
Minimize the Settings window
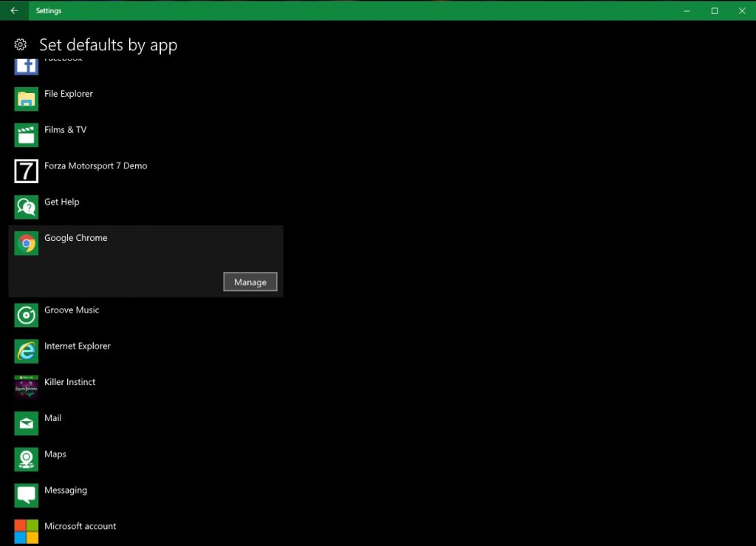coord(687,10)
